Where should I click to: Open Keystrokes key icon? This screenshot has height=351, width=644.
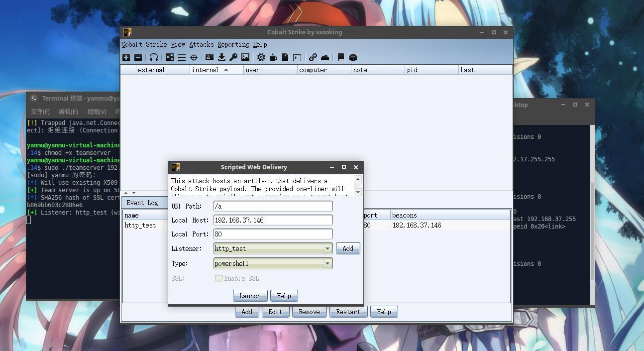[x=233, y=58]
